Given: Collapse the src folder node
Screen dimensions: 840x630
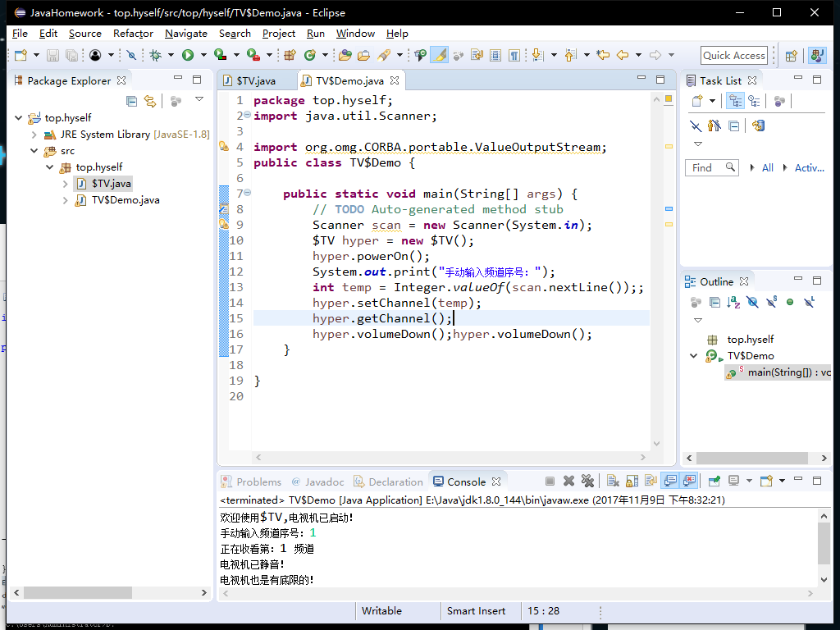Looking at the screenshot, I should click(x=34, y=151).
